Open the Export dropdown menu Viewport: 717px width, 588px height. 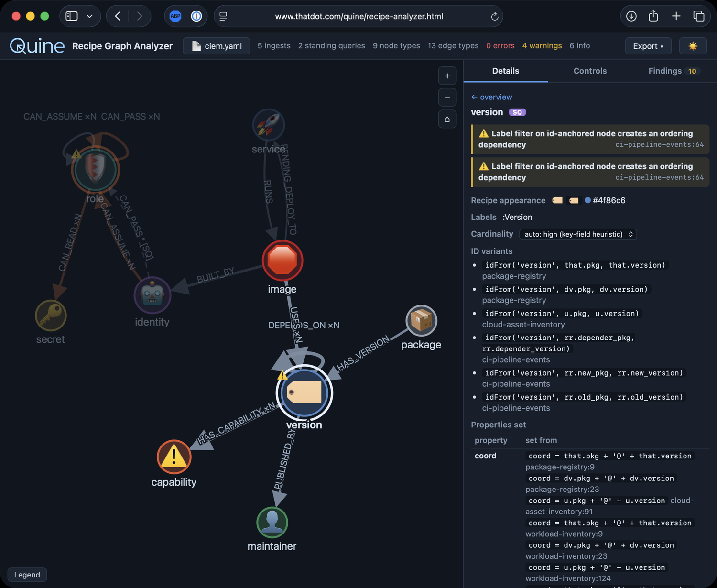click(648, 46)
